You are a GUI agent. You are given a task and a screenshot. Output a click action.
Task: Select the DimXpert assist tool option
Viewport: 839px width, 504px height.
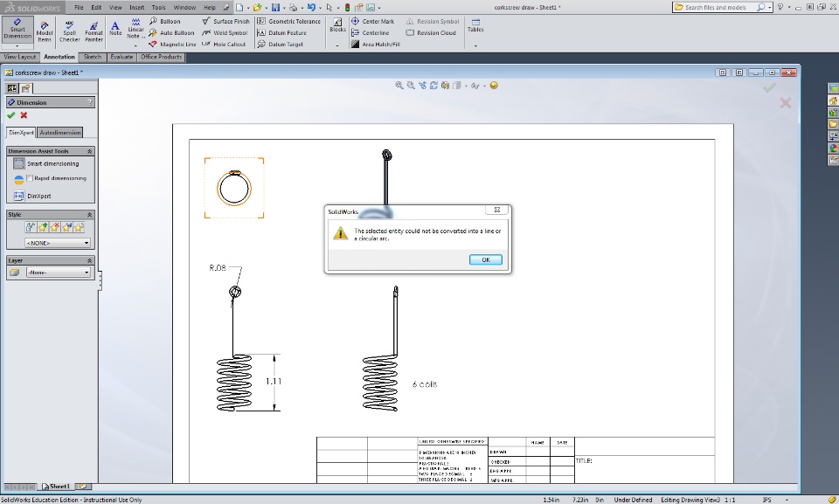(x=32, y=196)
